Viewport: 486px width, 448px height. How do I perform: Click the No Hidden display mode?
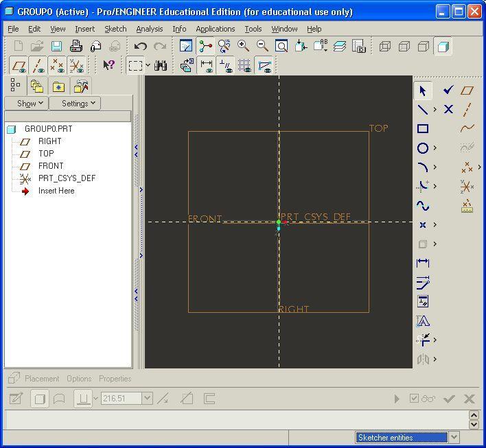point(424,47)
